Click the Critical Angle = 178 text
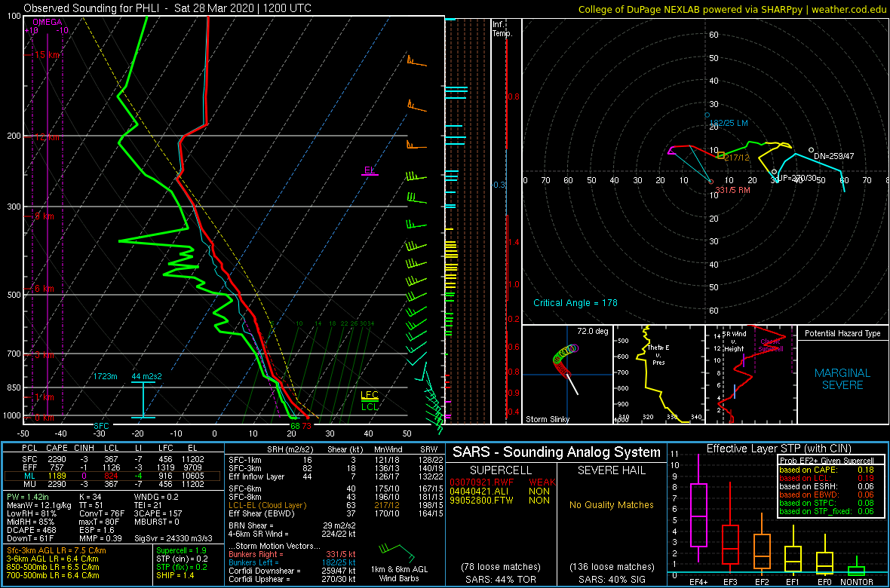The height and width of the screenshot is (588, 890). 575,303
